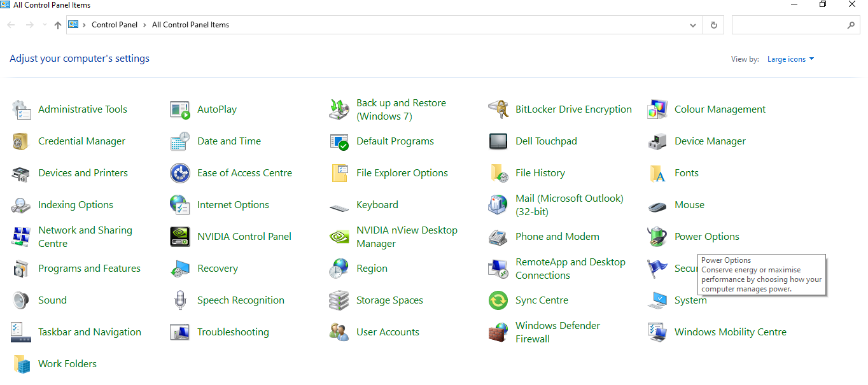
Task: Open the Power Options battery icon
Action: click(657, 237)
